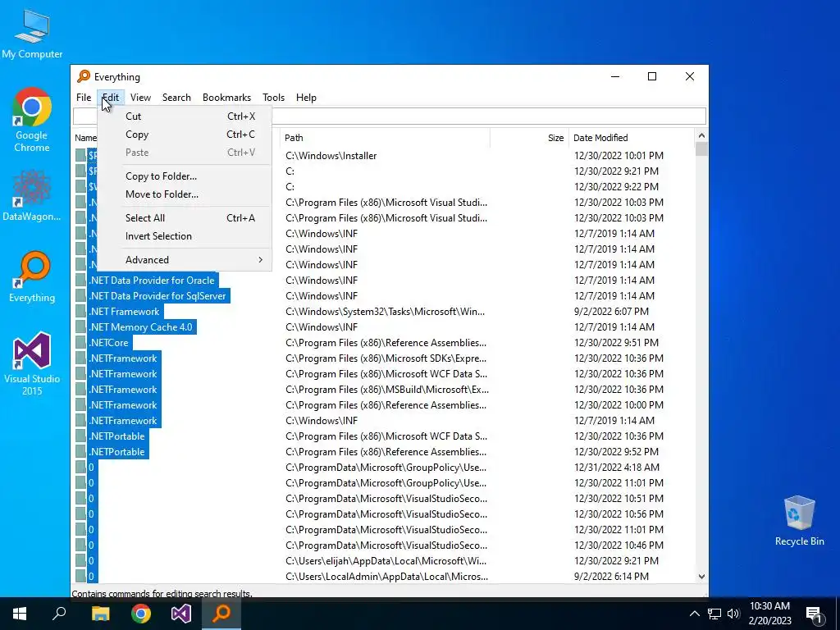Open taskbar search magnifier

(59, 614)
